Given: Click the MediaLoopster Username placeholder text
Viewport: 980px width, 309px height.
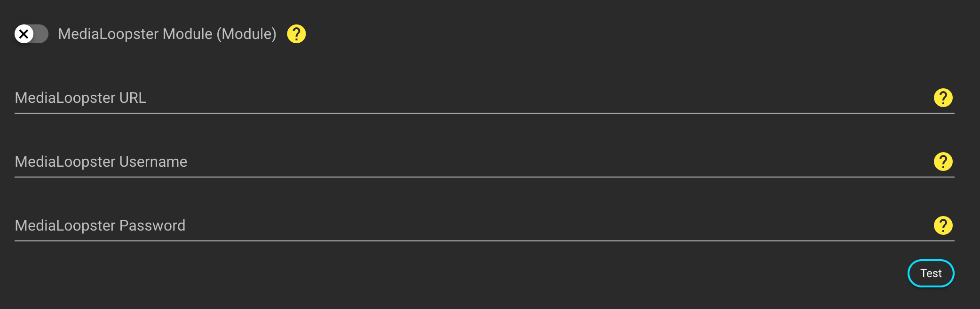Looking at the screenshot, I should click(x=101, y=162).
